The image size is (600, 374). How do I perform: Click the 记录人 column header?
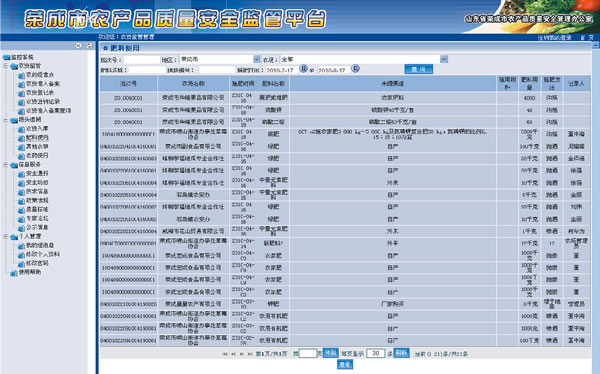576,83
